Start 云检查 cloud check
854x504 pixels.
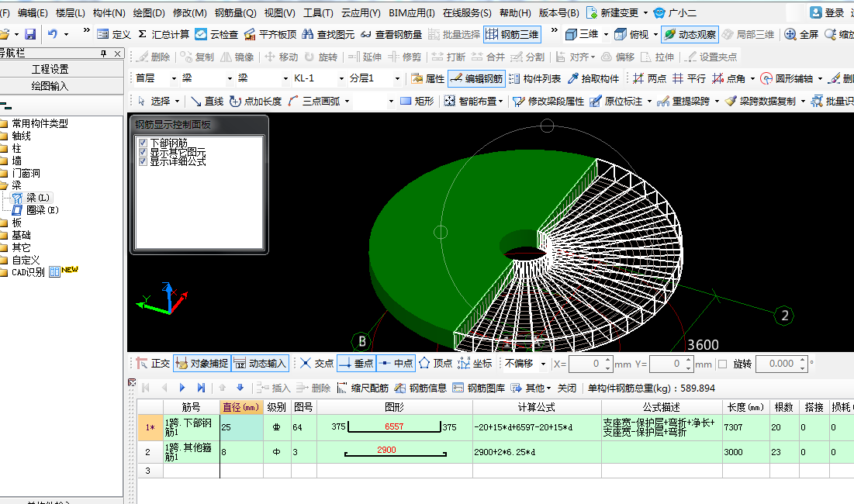tap(216, 34)
